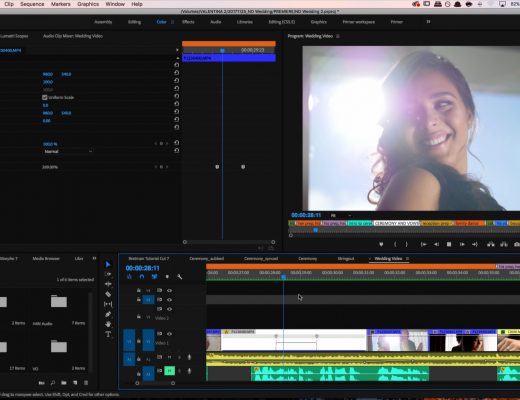Toggle nest-sequence insert button in timeline header

[x=129, y=277]
